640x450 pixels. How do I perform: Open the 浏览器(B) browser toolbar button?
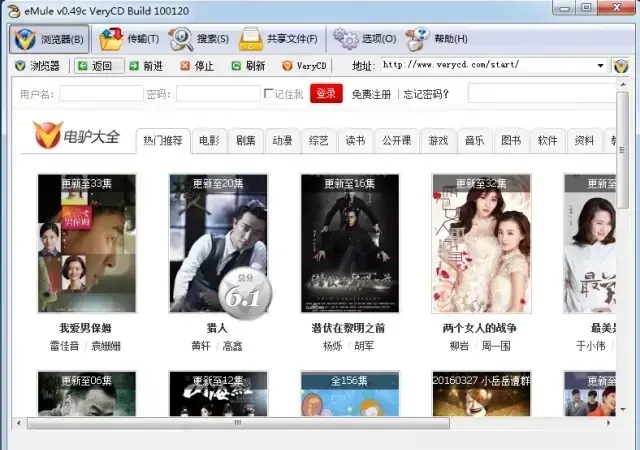pos(49,39)
